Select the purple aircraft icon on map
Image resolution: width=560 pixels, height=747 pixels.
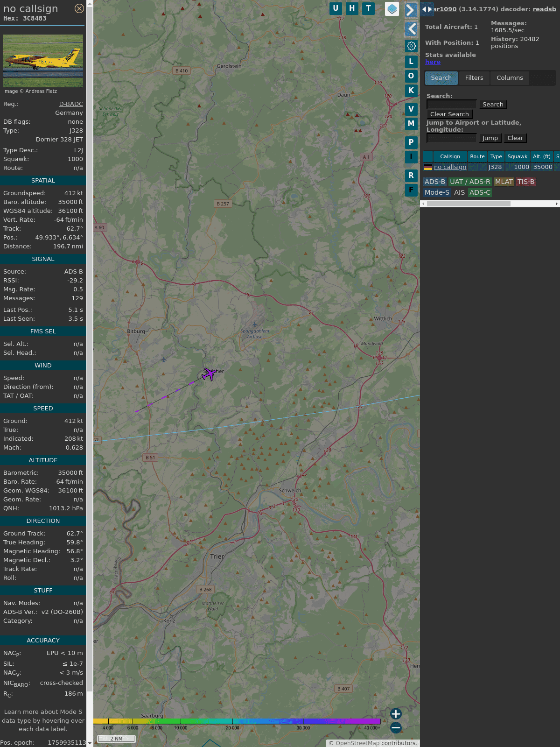pyautogui.click(x=209, y=374)
